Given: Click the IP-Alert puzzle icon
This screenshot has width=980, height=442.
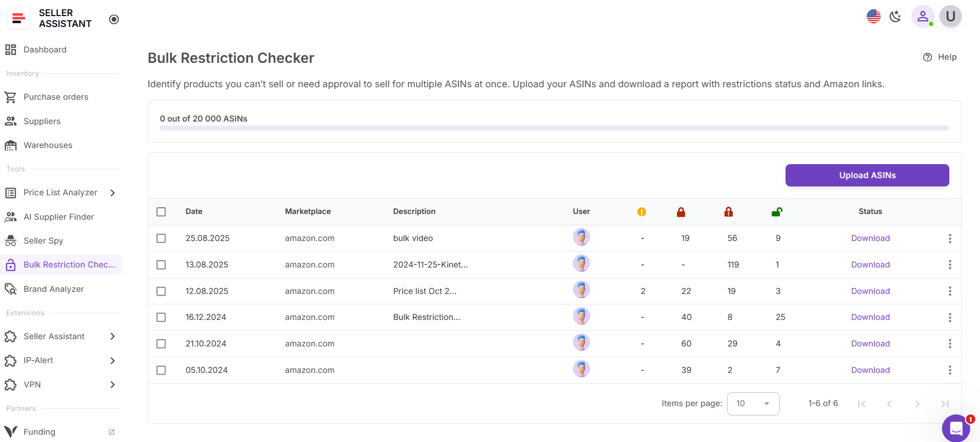Looking at the screenshot, I should (x=10, y=360).
